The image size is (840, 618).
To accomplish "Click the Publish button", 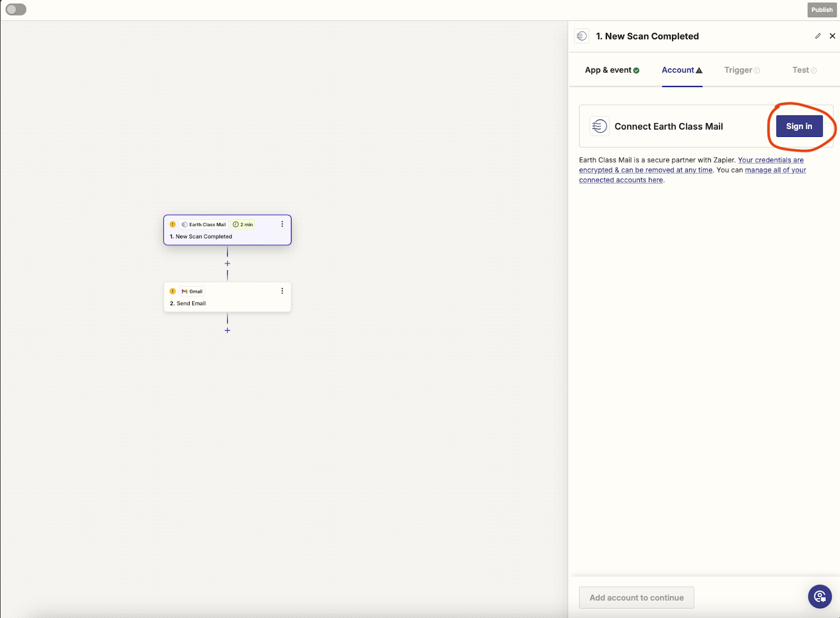I will pyautogui.click(x=822, y=9).
